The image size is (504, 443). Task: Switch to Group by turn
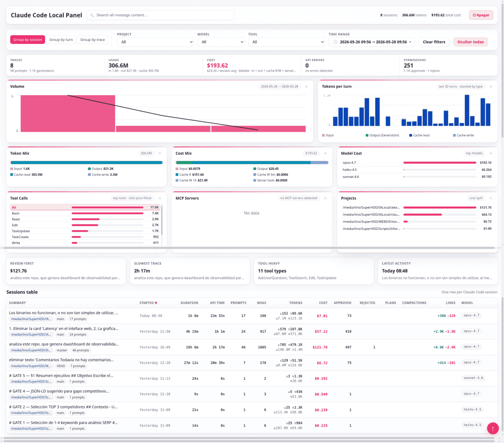coord(61,40)
